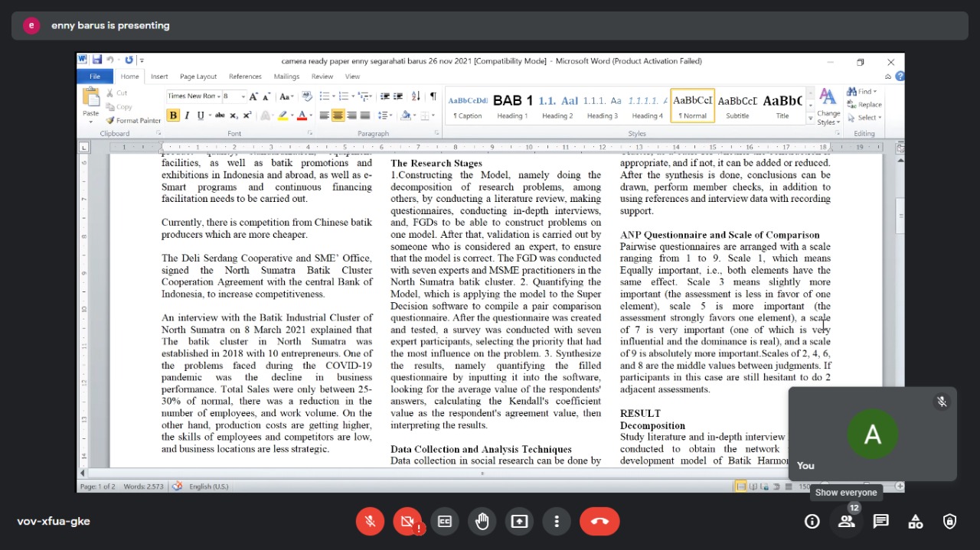Click the Align Text Right icon

tap(351, 116)
